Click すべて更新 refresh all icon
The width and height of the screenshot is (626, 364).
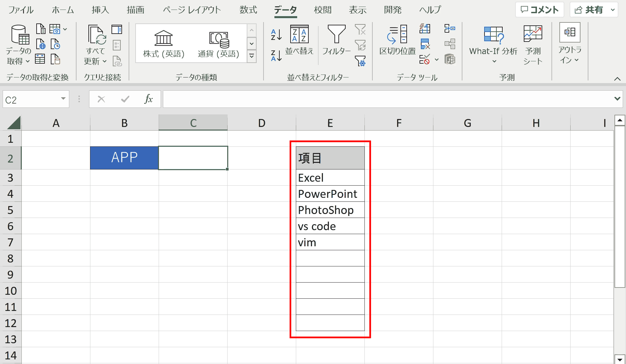(x=95, y=44)
